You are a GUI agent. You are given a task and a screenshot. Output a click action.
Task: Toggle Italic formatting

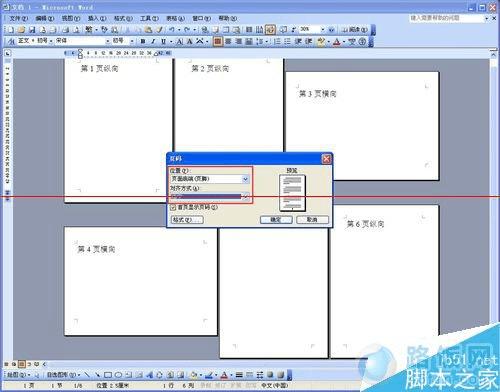(153, 41)
